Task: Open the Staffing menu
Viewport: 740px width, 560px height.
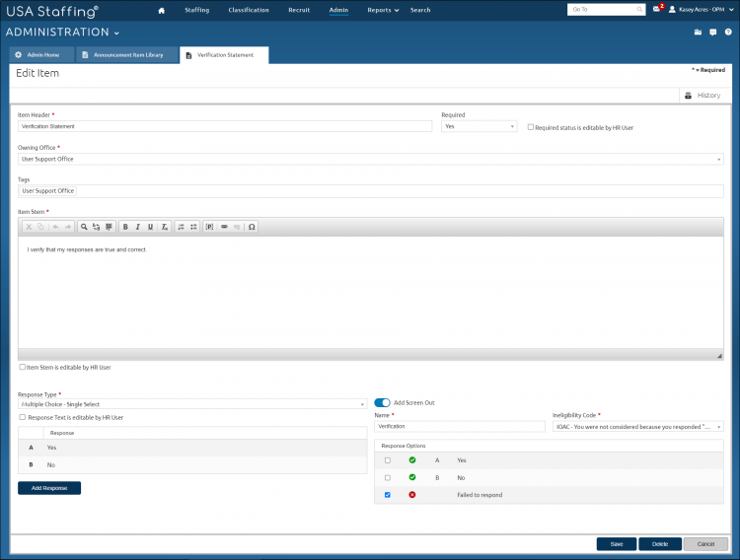Action: (x=196, y=10)
